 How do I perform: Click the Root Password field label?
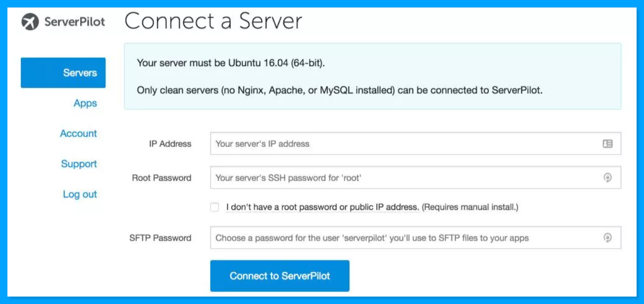pos(161,178)
